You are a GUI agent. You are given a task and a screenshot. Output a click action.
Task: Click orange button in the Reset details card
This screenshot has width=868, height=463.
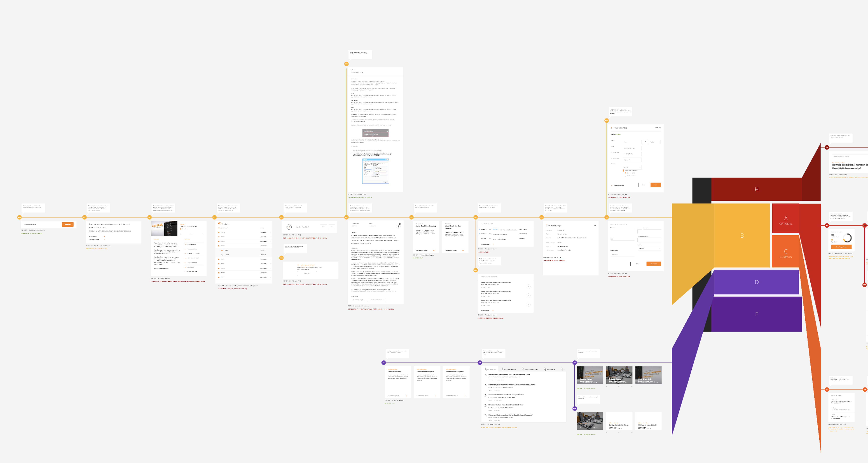point(655,185)
